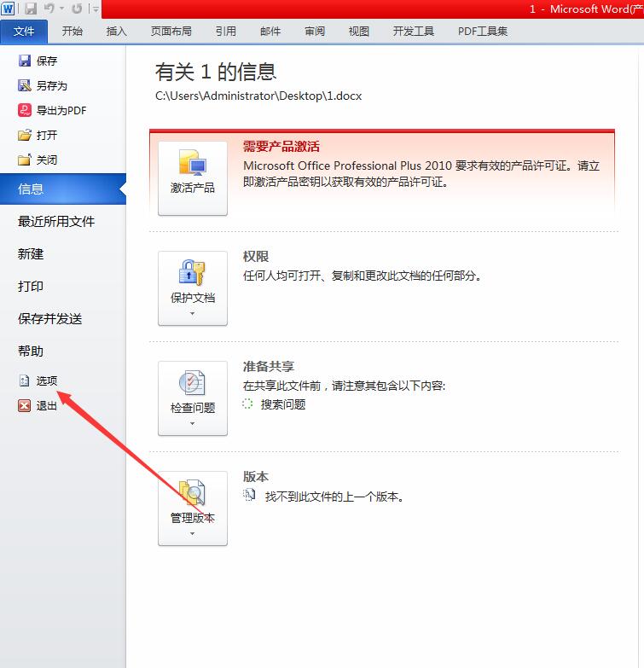Click the 版本 heading
This screenshot has width=644, height=668.
[x=256, y=476]
